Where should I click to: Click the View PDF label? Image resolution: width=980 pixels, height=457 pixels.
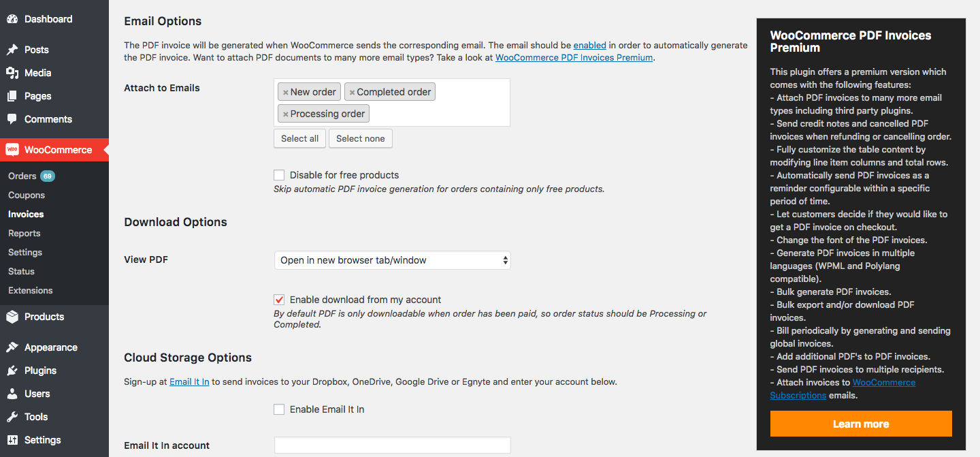coord(146,259)
